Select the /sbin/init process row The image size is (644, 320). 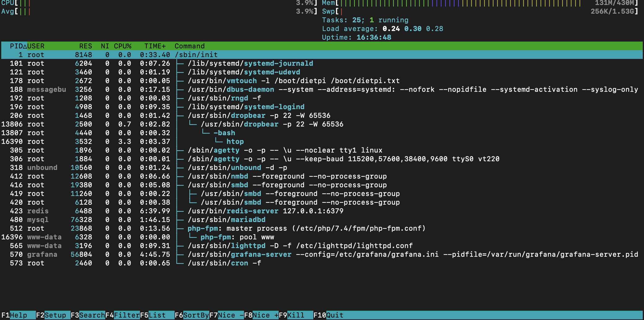pyautogui.click(x=322, y=55)
